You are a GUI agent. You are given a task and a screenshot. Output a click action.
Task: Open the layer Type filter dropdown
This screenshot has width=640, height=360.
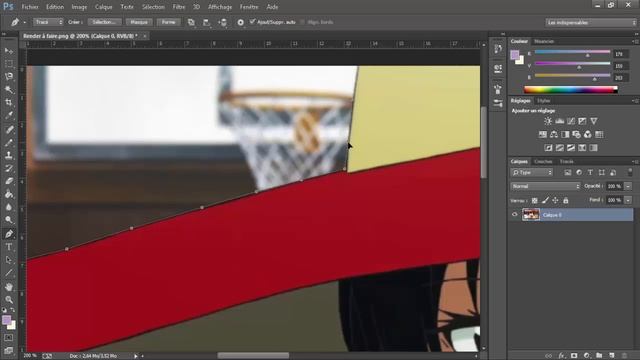(532, 173)
